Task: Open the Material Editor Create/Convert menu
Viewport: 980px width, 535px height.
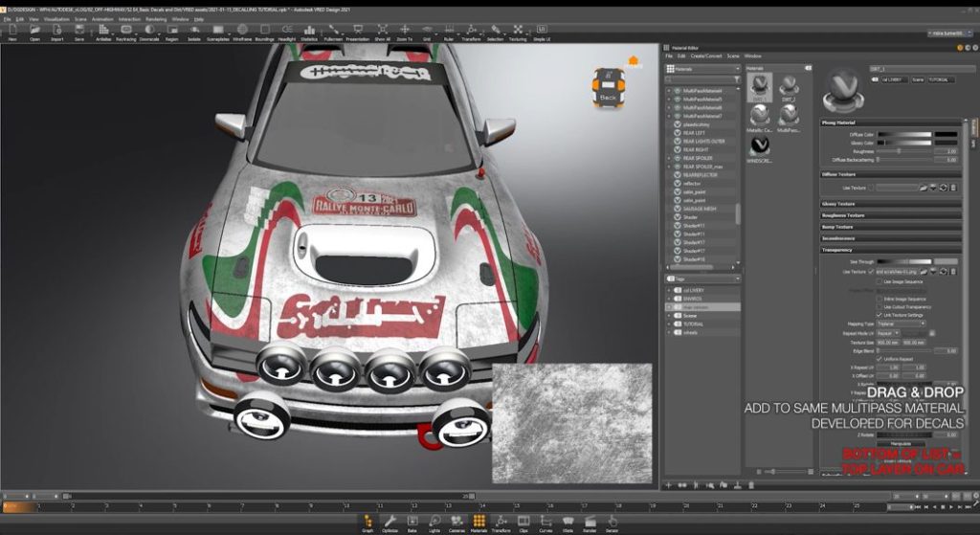Action: coord(705,56)
